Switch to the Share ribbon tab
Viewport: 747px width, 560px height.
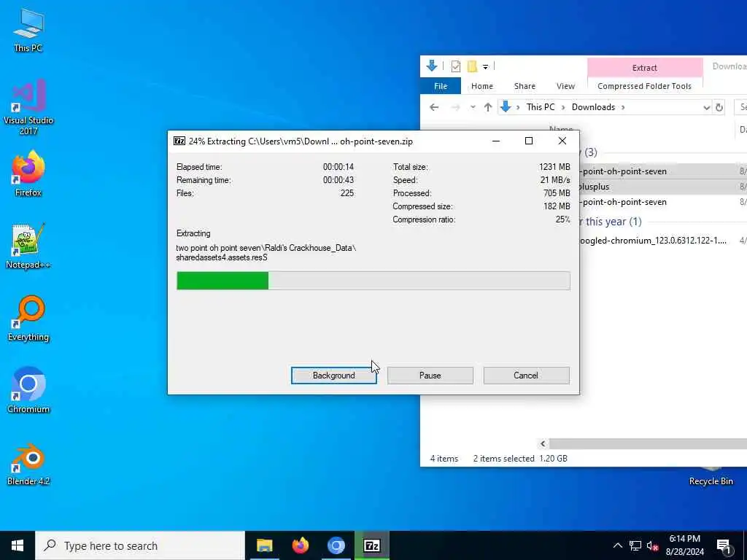point(525,86)
